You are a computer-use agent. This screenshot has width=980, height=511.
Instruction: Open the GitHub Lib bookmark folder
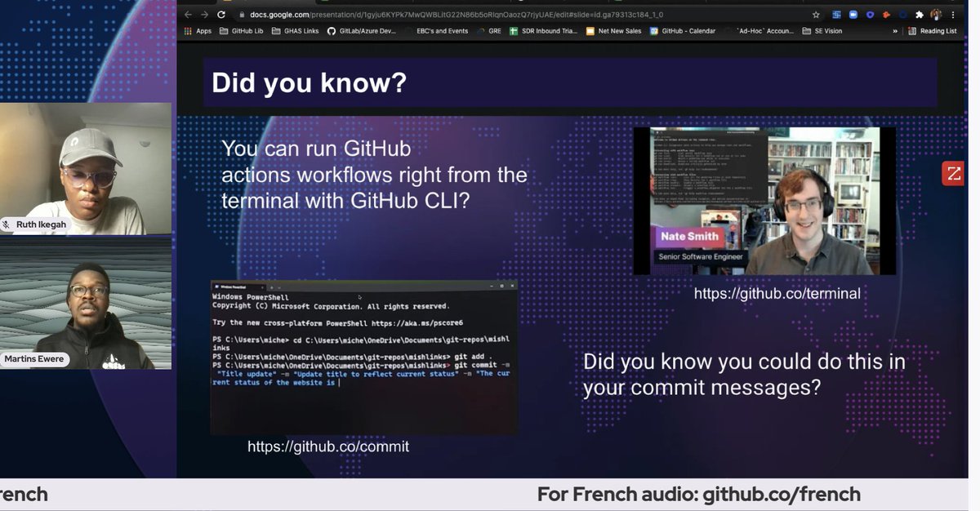(x=242, y=31)
